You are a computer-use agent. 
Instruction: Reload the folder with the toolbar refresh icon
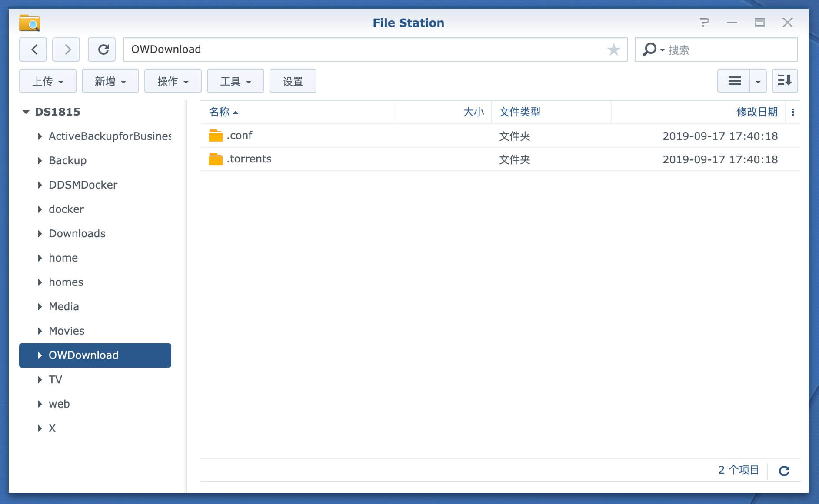tap(102, 50)
